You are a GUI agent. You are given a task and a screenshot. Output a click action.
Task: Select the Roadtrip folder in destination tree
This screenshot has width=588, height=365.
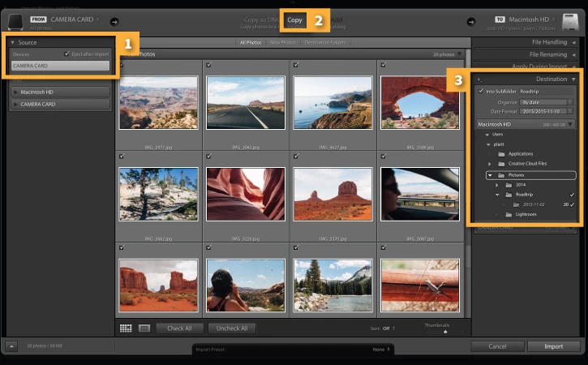coord(524,195)
